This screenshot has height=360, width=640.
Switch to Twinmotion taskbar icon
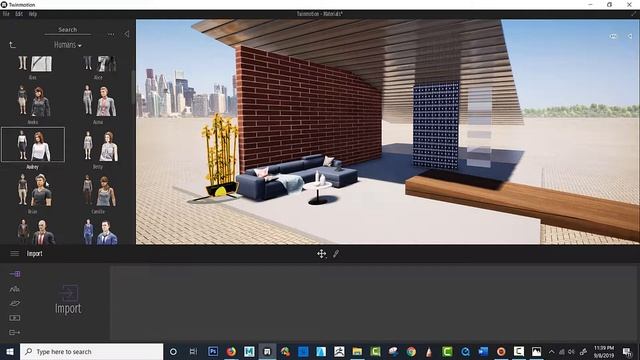coord(267,351)
